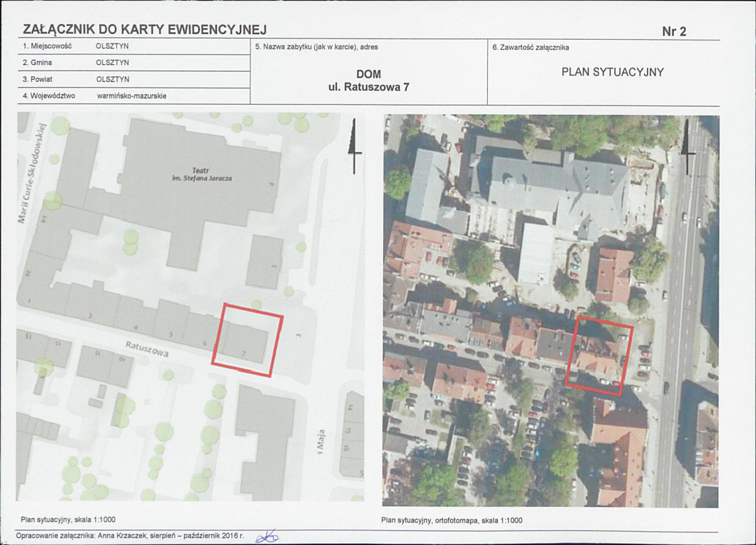Click the handwritten signature at page bottom
Viewport: 756px width, 545px height.
click(x=267, y=536)
